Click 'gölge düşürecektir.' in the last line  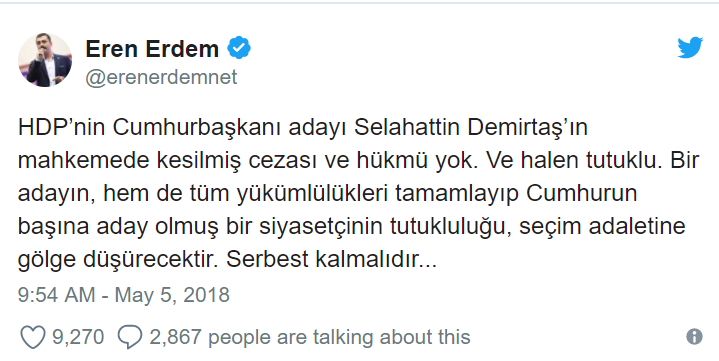coord(118,261)
